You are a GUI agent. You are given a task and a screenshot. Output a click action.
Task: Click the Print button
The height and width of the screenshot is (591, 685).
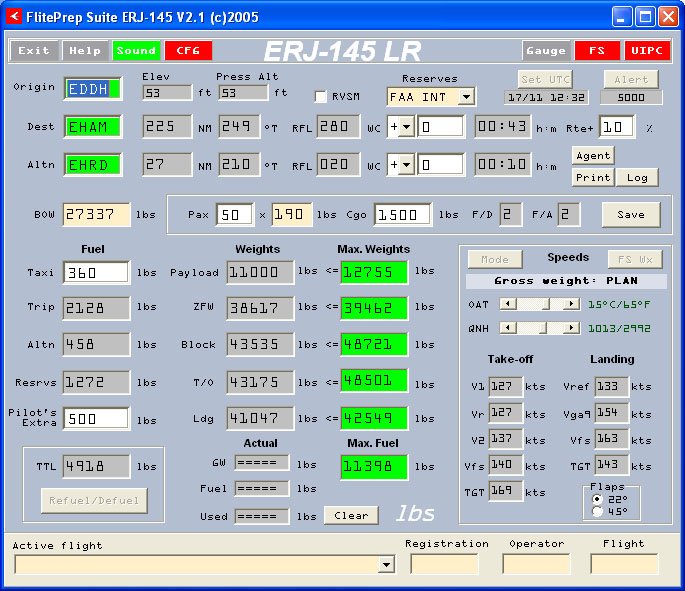tap(593, 177)
